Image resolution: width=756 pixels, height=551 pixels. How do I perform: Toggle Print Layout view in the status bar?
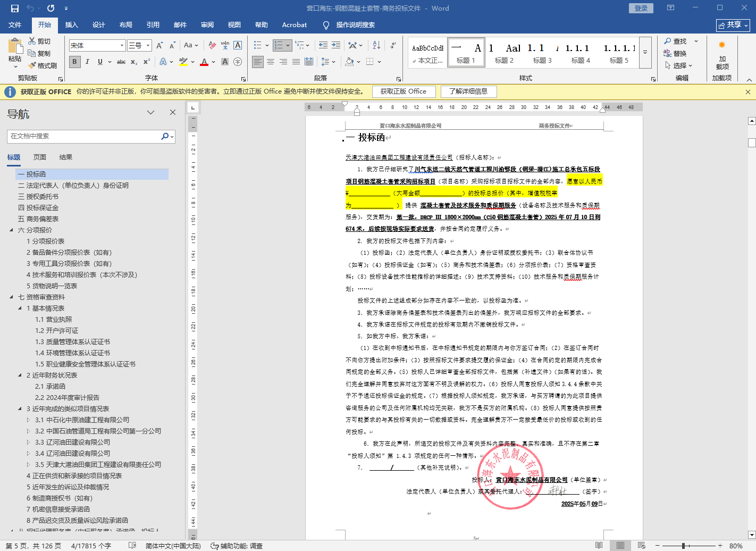[x=620, y=546]
